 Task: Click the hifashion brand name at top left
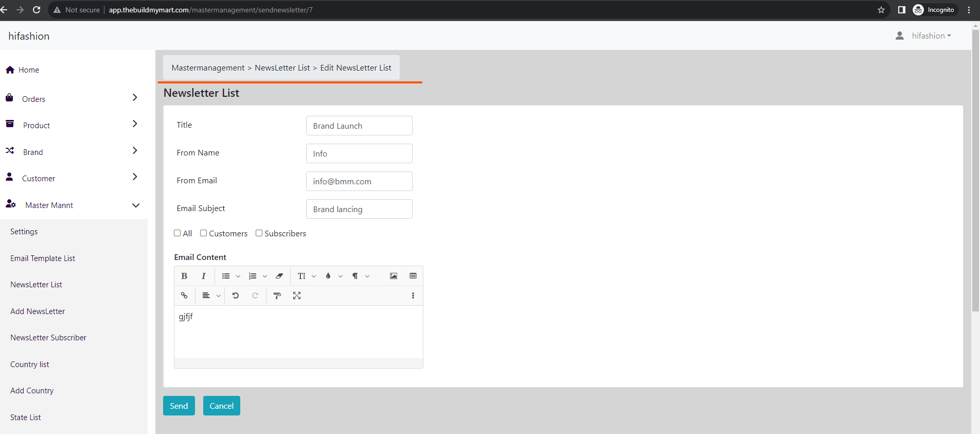pyautogui.click(x=29, y=36)
